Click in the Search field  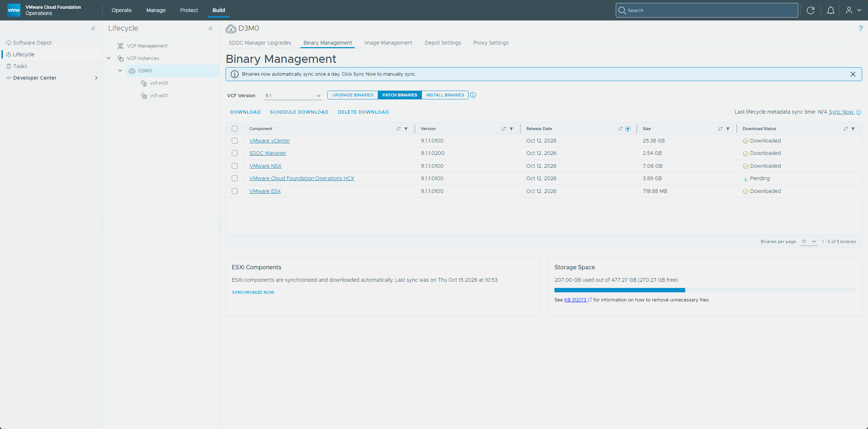[707, 10]
